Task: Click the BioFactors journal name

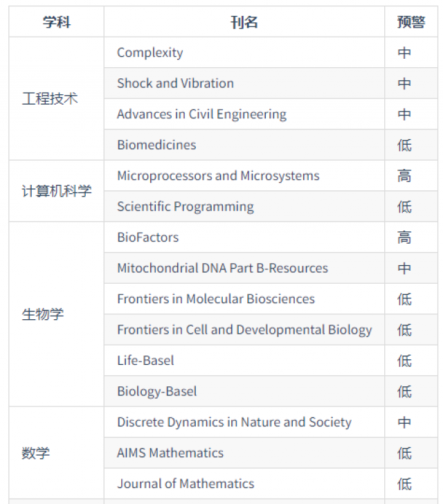Action: [147, 237]
